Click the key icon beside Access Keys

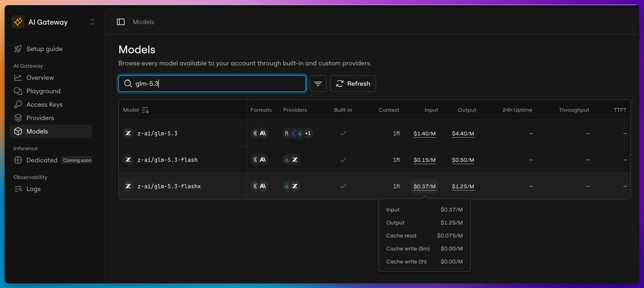click(18, 104)
